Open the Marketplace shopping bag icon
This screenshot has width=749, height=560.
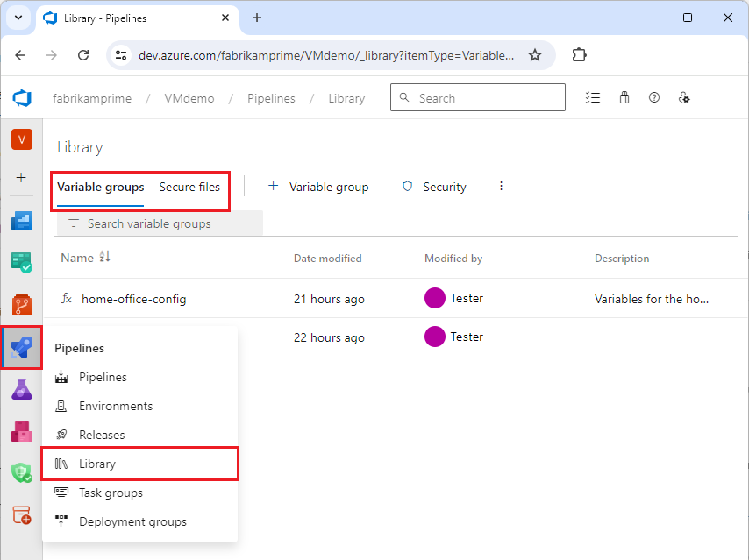tap(624, 97)
